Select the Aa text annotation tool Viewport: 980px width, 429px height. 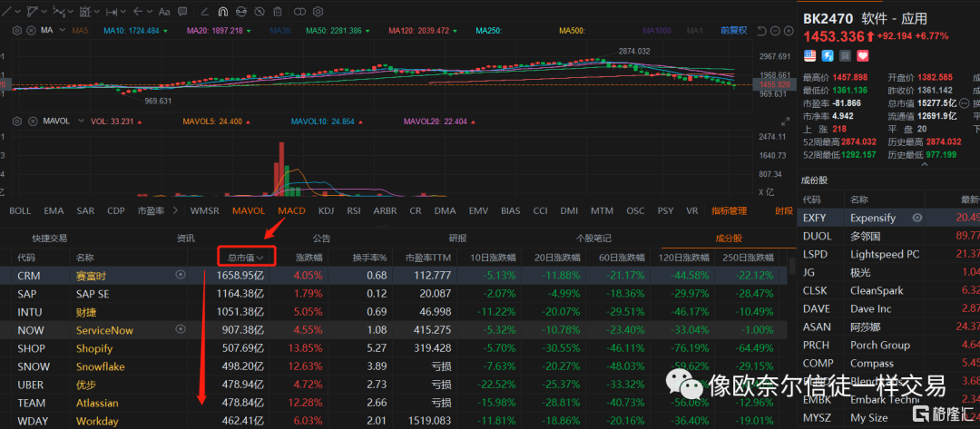coord(164,11)
